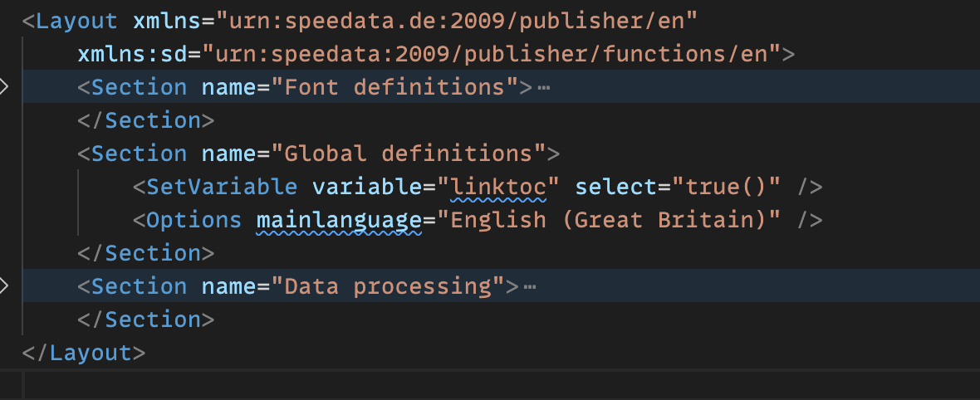Screen dimensions: 980x400
Task: Click the xmlns:sd attribute name
Action: tap(132, 54)
